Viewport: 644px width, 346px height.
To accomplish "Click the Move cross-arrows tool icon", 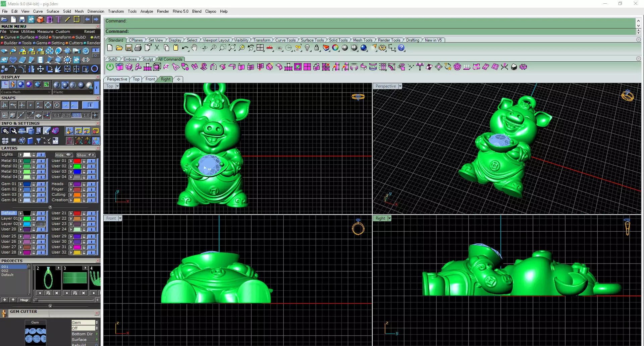I will click(40, 69).
